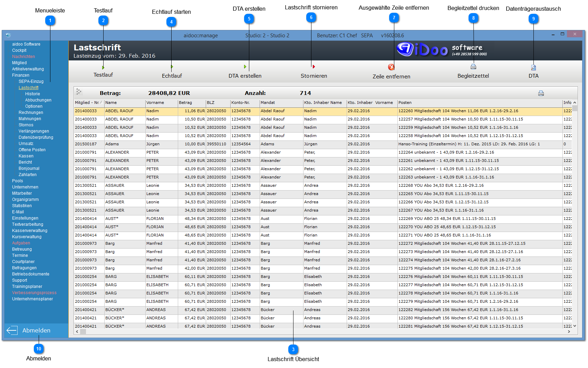Sort by Mitglied - Nr. column header

point(89,103)
